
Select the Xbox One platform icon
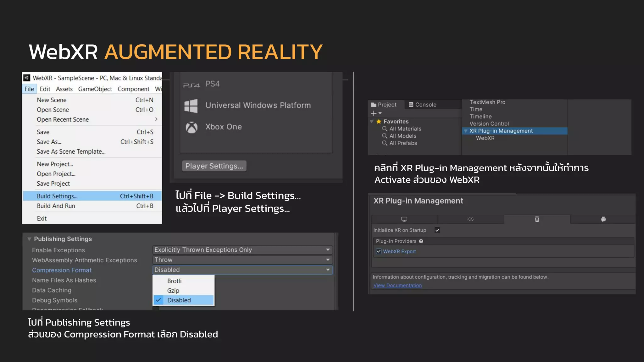[x=192, y=127]
